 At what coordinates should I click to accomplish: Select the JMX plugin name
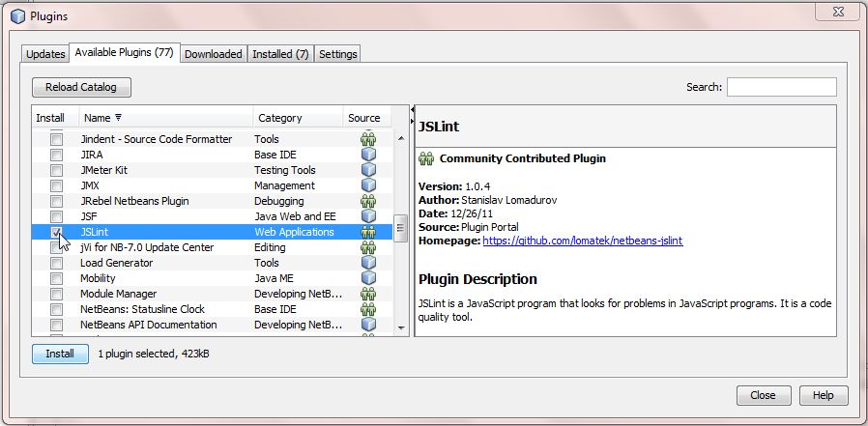(x=90, y=185)
